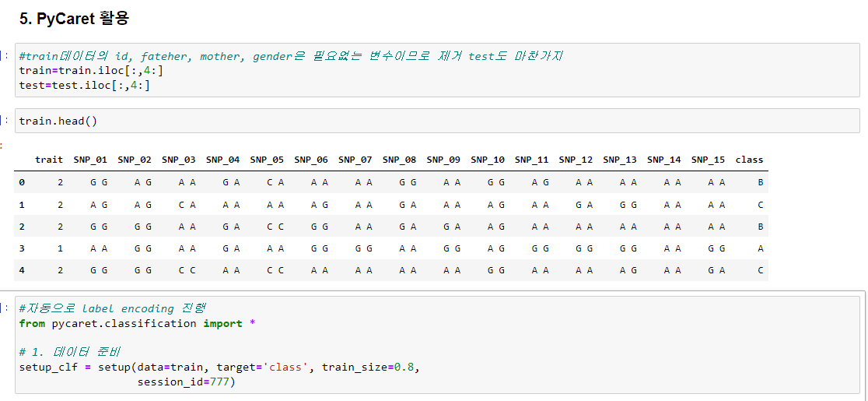The height and width of the screenshot is (401, 868).
Task: Click the 'SNP_12' column header
Action: 576,160
